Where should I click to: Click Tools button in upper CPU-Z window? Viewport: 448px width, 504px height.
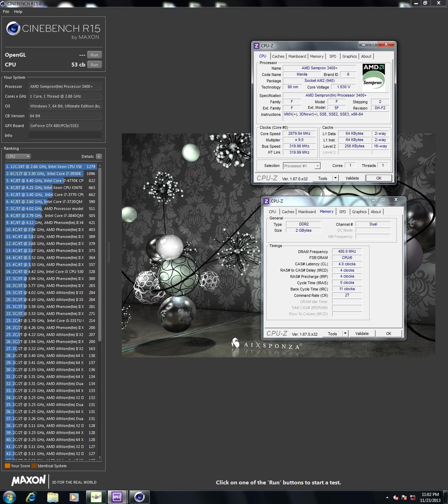coord(323,178)
